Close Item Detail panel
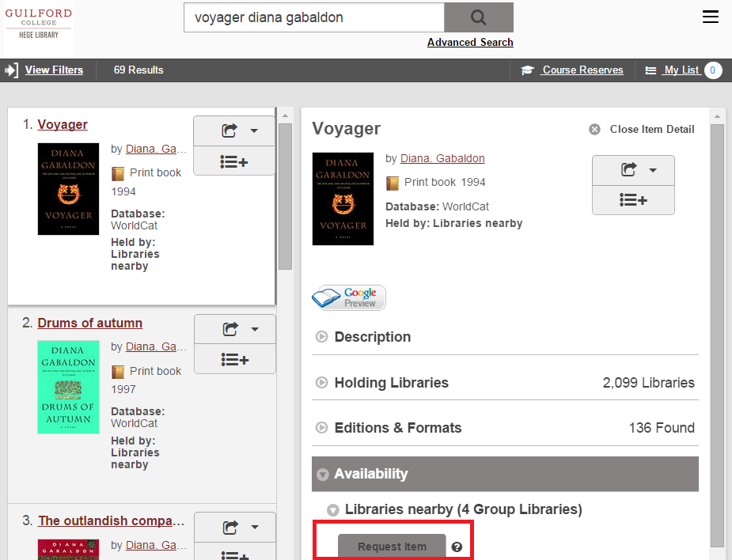The height and width of the screenshot is (560, 732). pyautogui.click(x=642, y=129)
